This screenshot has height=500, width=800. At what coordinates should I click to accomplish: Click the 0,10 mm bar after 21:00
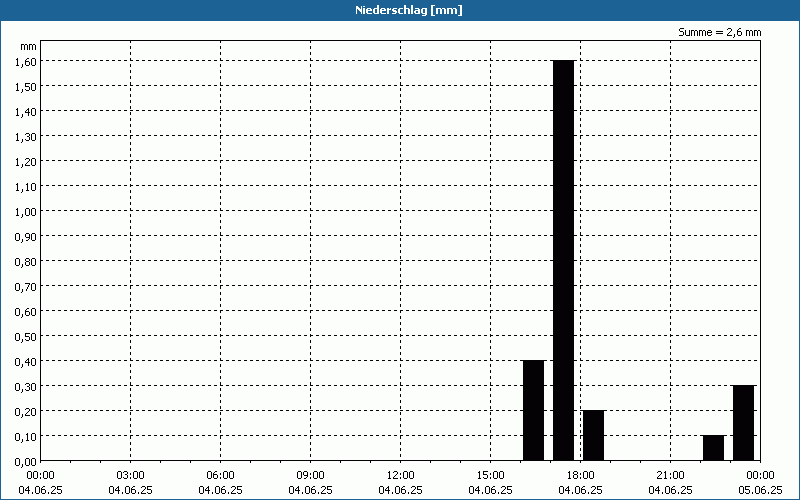pyautogui.click(x=713, y=448)
